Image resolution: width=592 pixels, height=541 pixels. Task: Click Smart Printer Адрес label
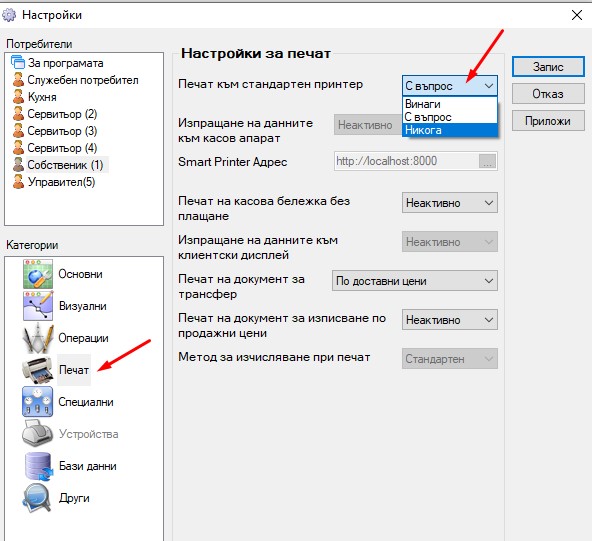pyautogui.click(x=233, y=162)
